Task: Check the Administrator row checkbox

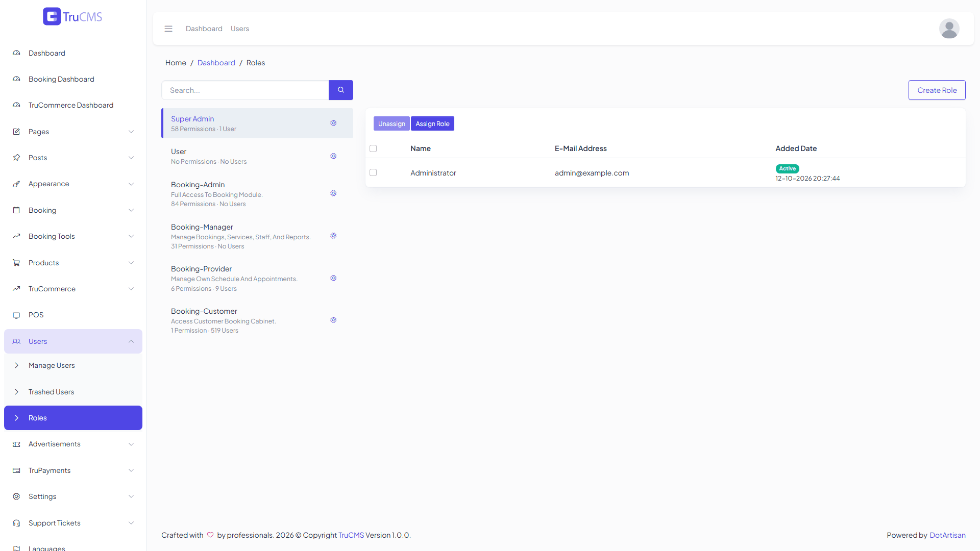Action: (373, 172)
